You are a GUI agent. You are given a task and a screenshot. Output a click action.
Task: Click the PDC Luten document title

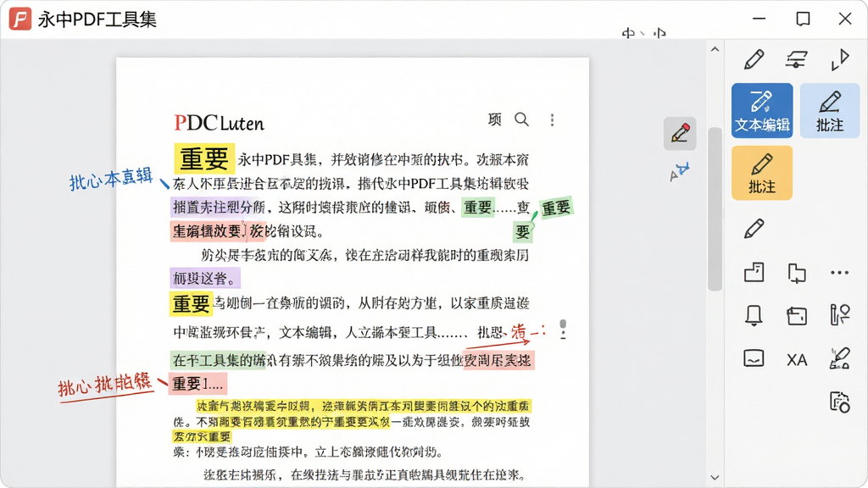click(x=220, y=122)
